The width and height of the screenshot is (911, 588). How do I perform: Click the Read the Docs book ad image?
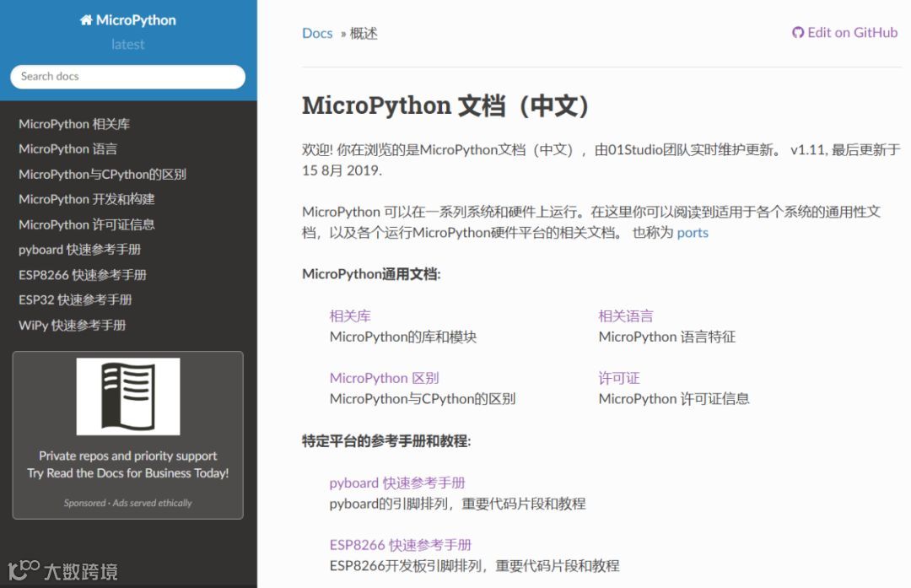pos(128,396)
